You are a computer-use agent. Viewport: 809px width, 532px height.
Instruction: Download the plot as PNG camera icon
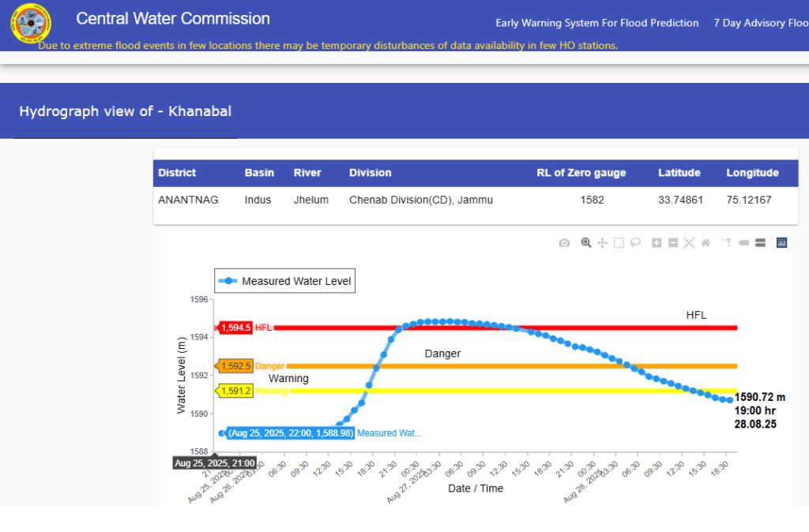[x=564, y=243]
